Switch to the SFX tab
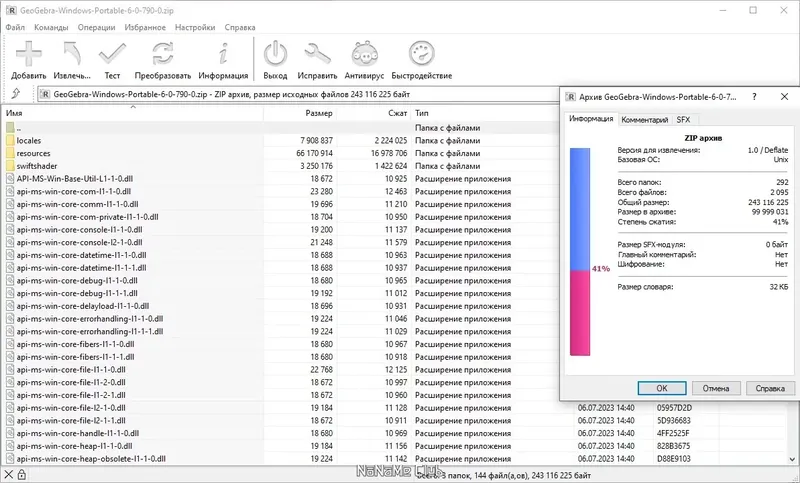The width and height of the screenshot is (800, 483). tap(683, 120)
